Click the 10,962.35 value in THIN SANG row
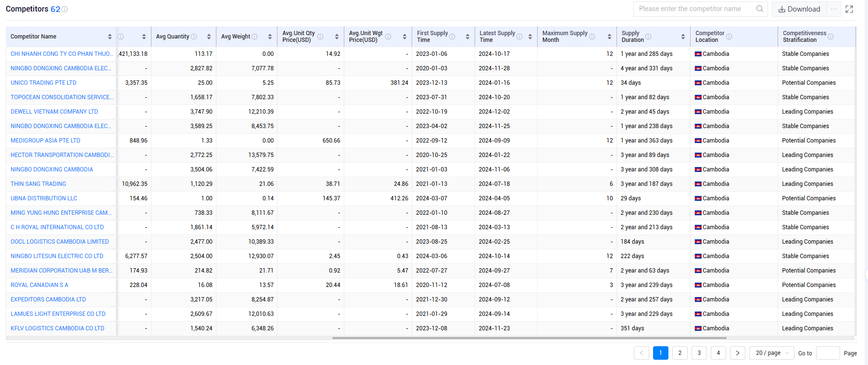868x365 pixels. tap(135, 184)
